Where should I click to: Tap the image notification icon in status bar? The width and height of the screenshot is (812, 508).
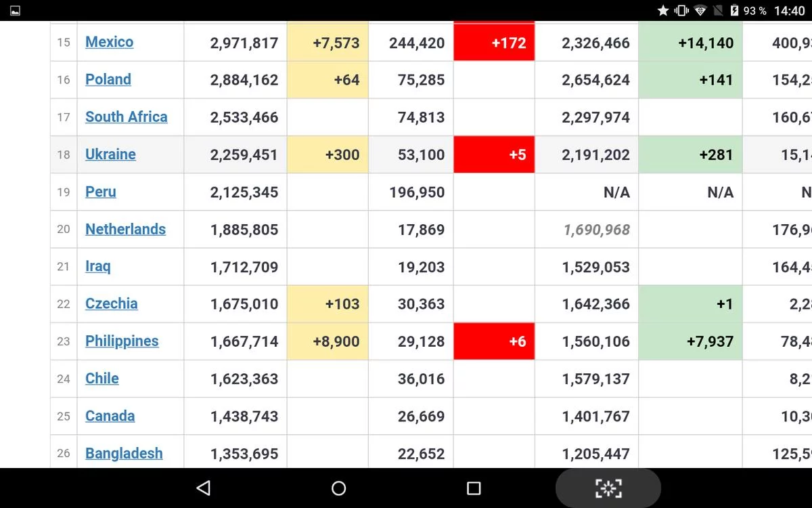[15, 11]
